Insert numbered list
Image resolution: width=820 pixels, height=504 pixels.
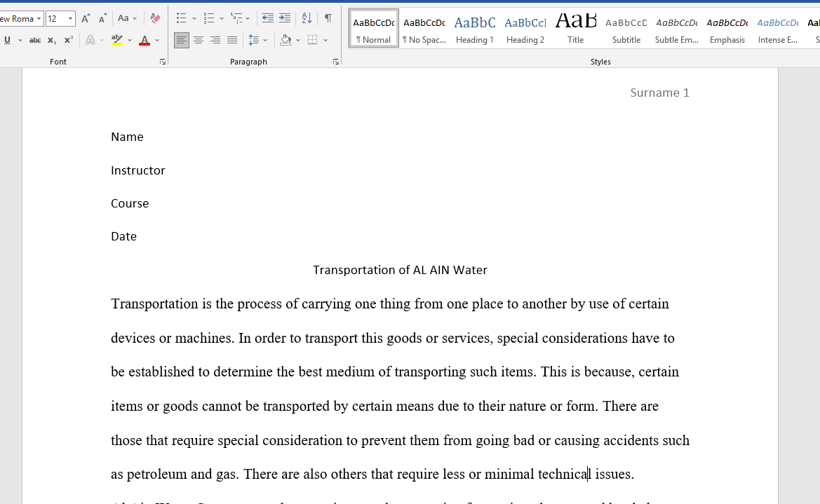pyautogui.click(x=209, y=19)
